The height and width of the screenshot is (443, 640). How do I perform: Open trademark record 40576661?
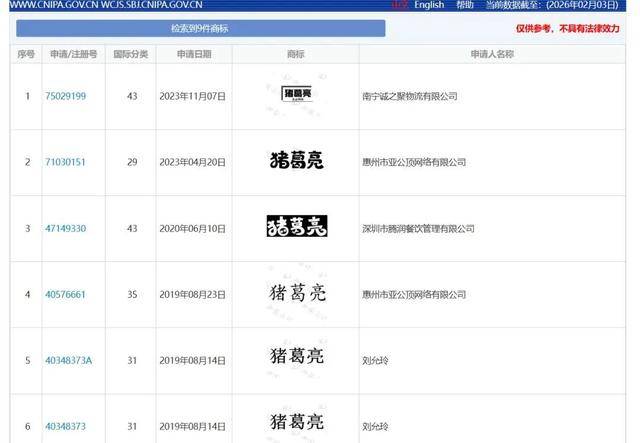click(x=65, y=295)
